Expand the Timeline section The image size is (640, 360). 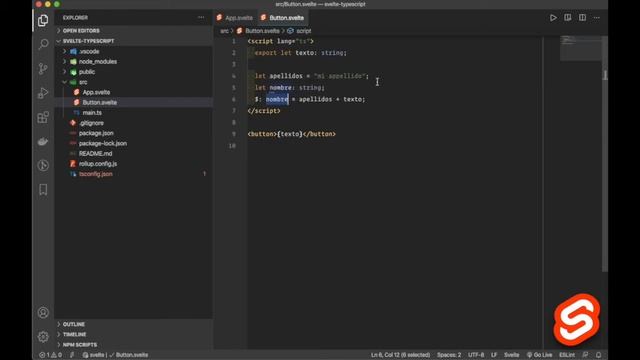(x=133, y=334)
